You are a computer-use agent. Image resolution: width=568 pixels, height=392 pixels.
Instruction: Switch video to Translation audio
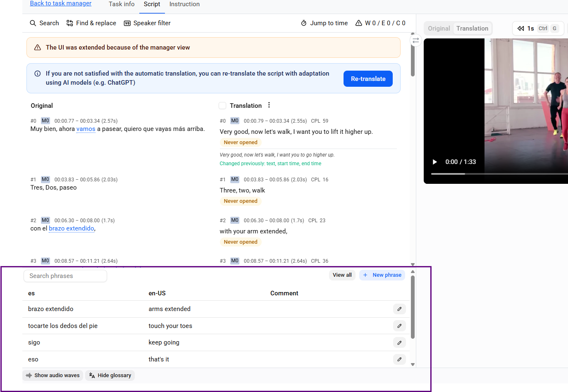(x=473, y=29)
